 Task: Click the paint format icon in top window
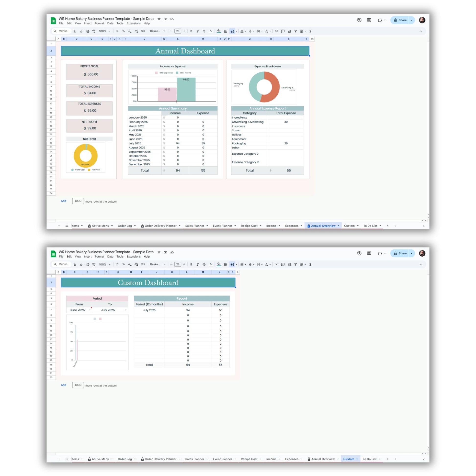pyautogui.click(x=94, y=31)
